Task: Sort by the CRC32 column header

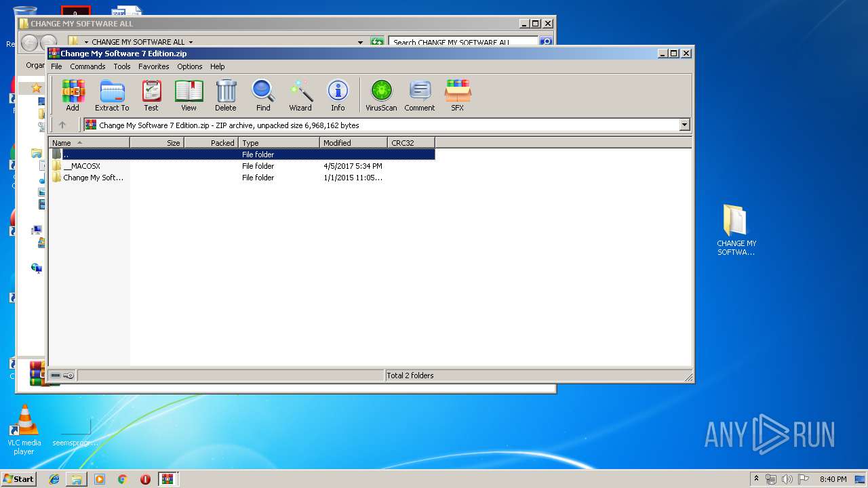Action: pos(411,142)
